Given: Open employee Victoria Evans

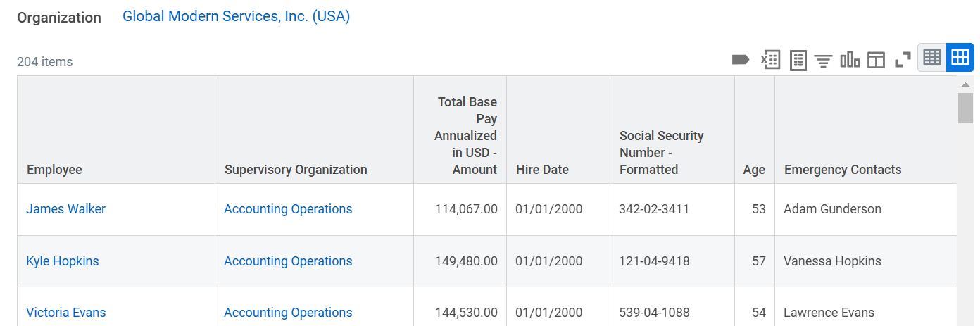Looking at the screenshot, I should coord(66,313).
